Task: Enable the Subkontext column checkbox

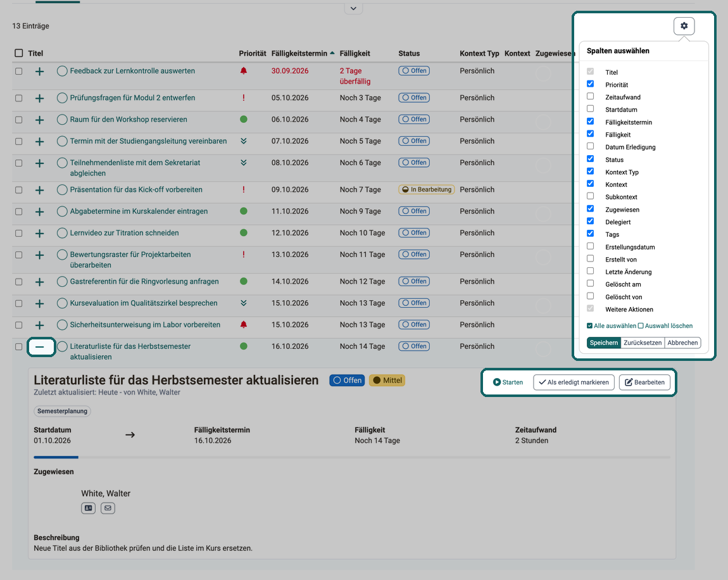Action: [x=590, y=196]
